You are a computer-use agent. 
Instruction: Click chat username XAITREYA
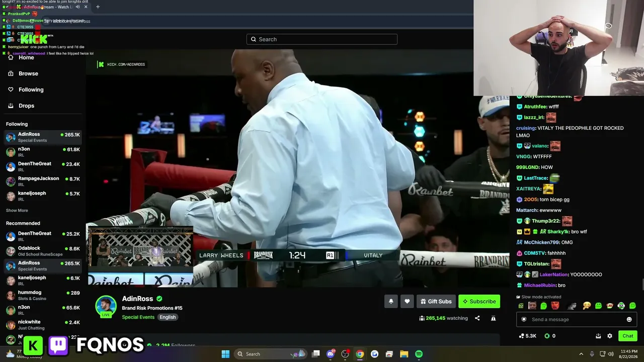coord(528,189)
